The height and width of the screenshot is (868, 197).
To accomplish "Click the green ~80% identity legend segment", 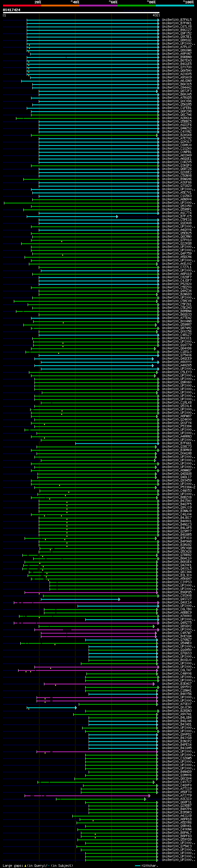I will [137, 6].
